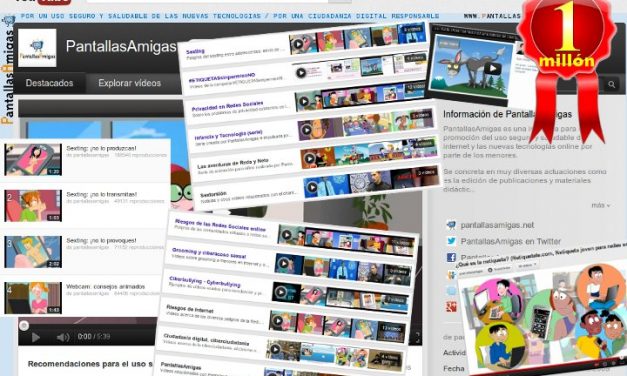This screenshot has height=376, width=627.
Task: Switch to the Explorar vídeos tab
Action: [130, 83]
